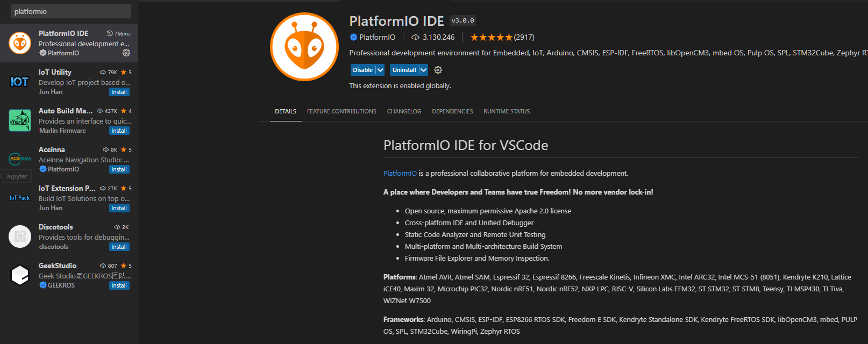Click the Jupyter tooltip label
Viewport: 868px width, 344px height.
[x=17, y=176]
